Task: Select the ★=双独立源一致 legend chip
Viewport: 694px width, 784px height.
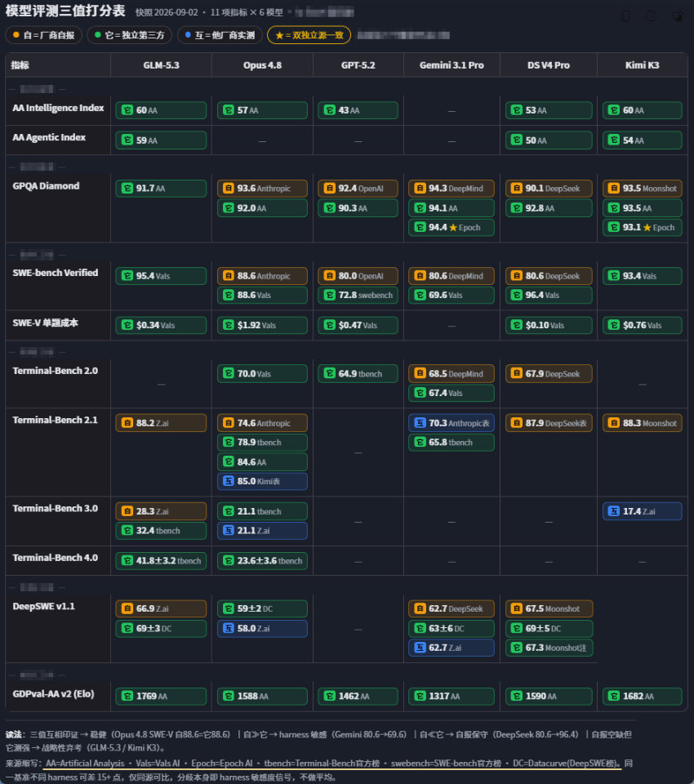Action: pyautogui.click(x=309, y=35)
